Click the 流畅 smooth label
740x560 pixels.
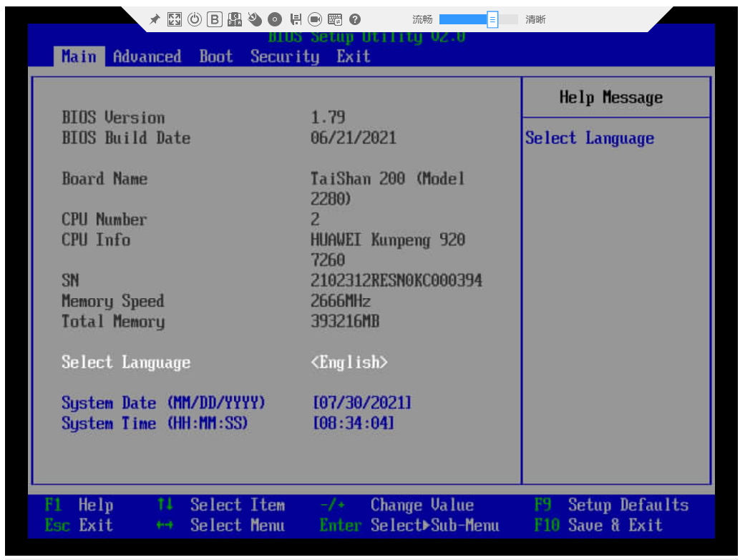422,19
